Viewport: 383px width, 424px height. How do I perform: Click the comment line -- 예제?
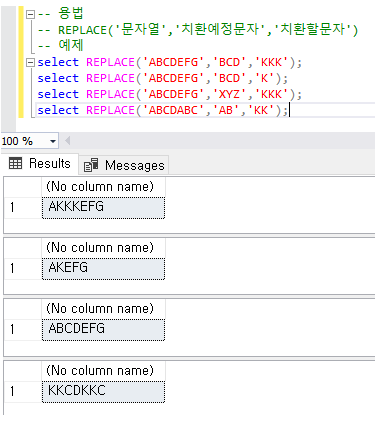coord(60,45)
